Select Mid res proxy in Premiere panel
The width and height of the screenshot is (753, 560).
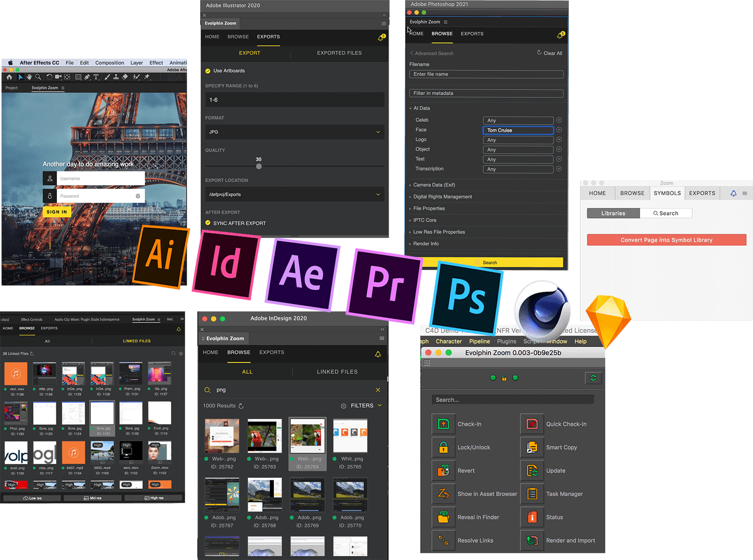click(92, 498)
